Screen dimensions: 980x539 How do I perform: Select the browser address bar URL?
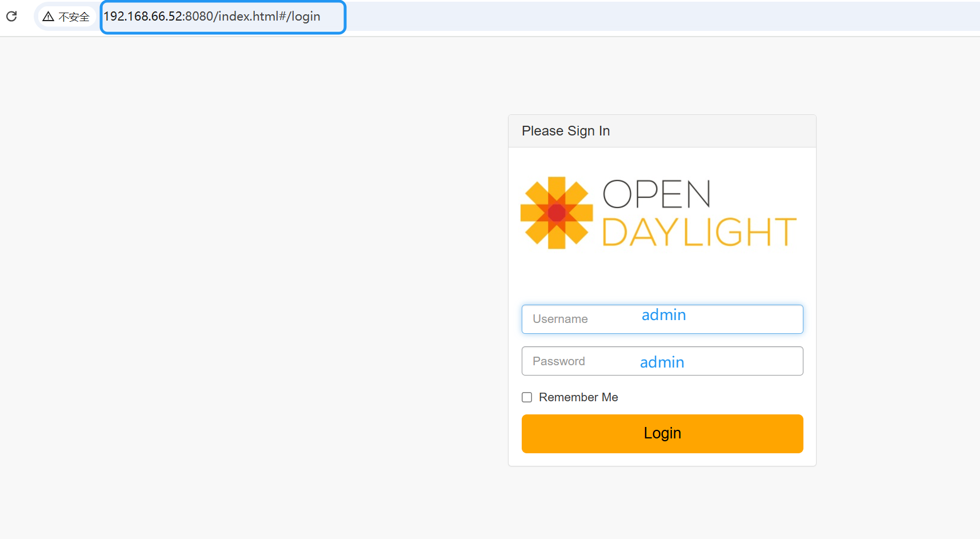(x=212, y=17)
